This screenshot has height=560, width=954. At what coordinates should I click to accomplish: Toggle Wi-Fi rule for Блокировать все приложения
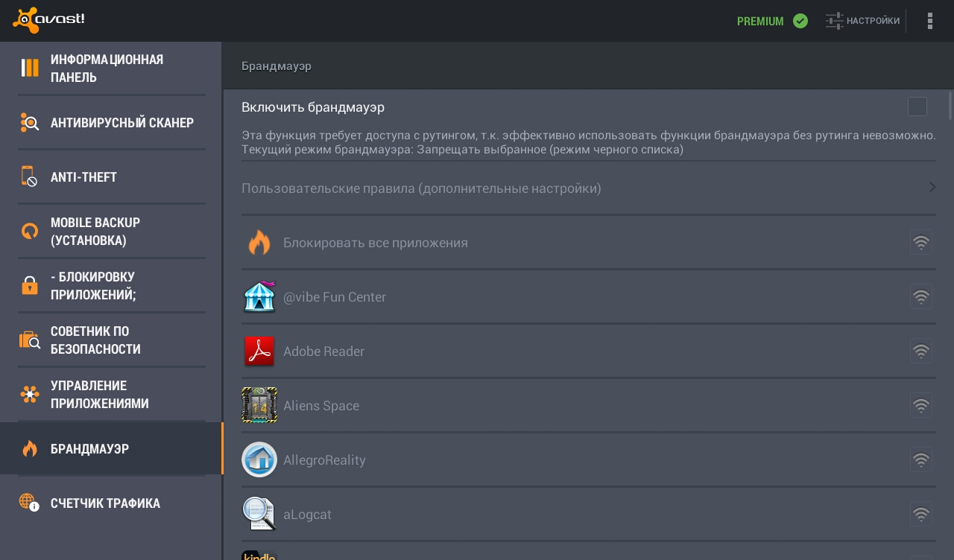pyautogui.click(x=921, y=242)
